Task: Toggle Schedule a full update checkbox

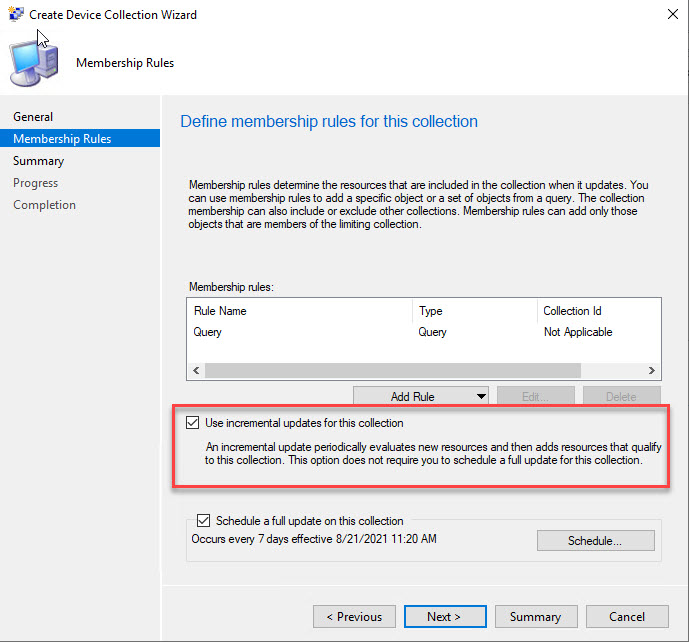Action: coord(204,521)
